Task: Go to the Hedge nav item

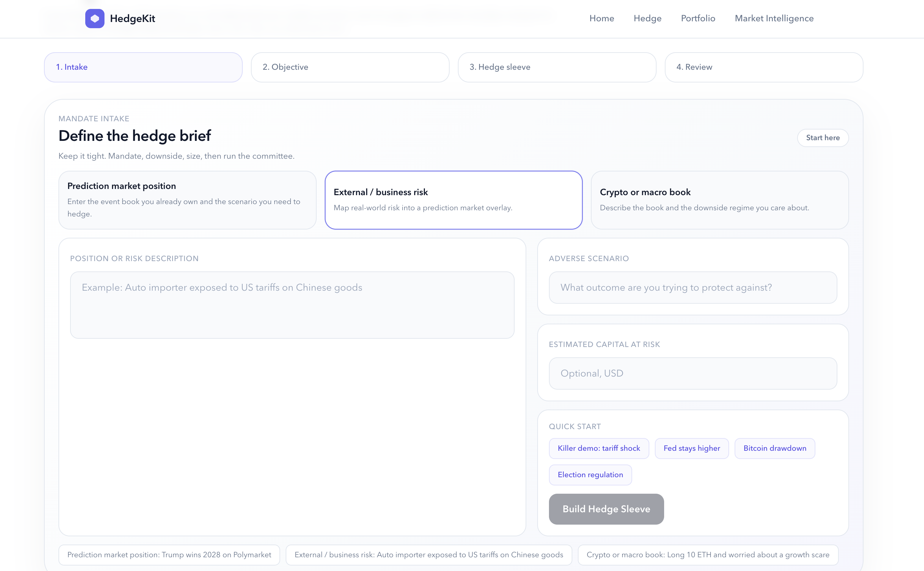Action: [x=647, y=19]
